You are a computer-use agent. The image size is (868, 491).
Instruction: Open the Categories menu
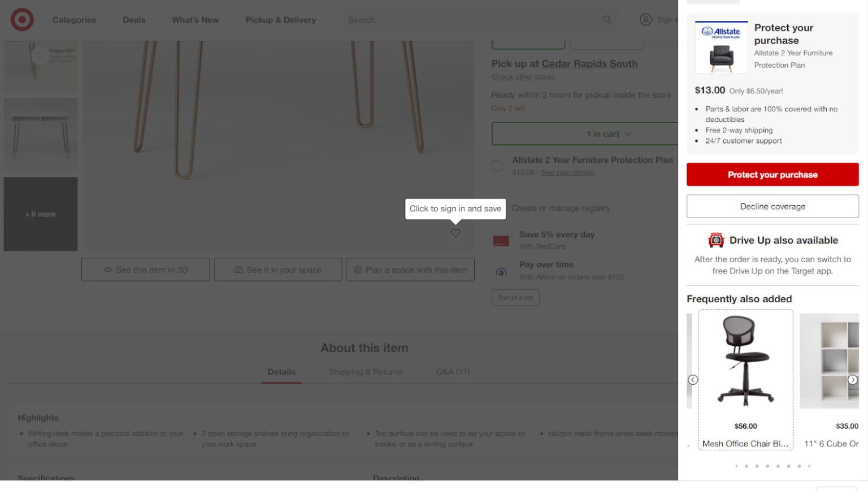coord(74,20)
